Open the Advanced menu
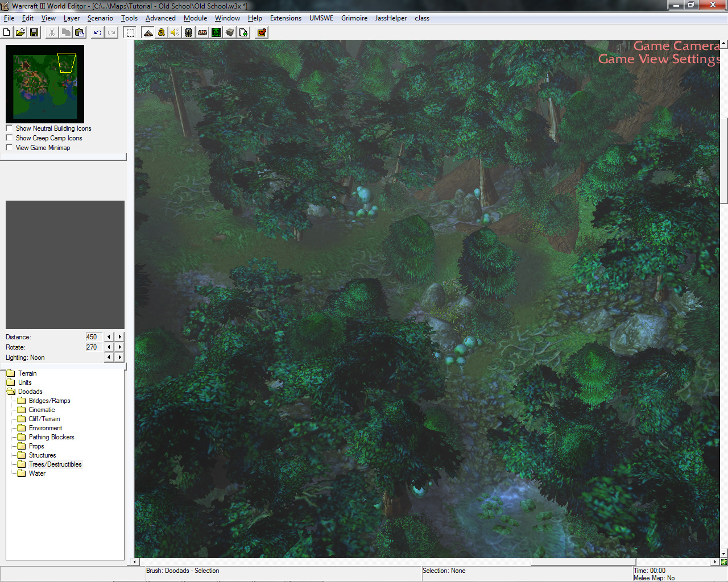Viewport: 728px width, 582px height. (x=160, y=18)
